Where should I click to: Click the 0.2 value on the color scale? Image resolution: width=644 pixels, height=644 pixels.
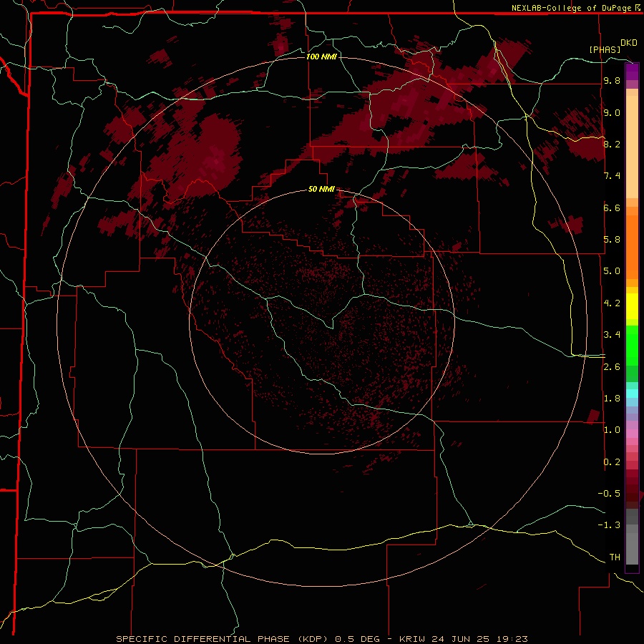pos(612,462)
